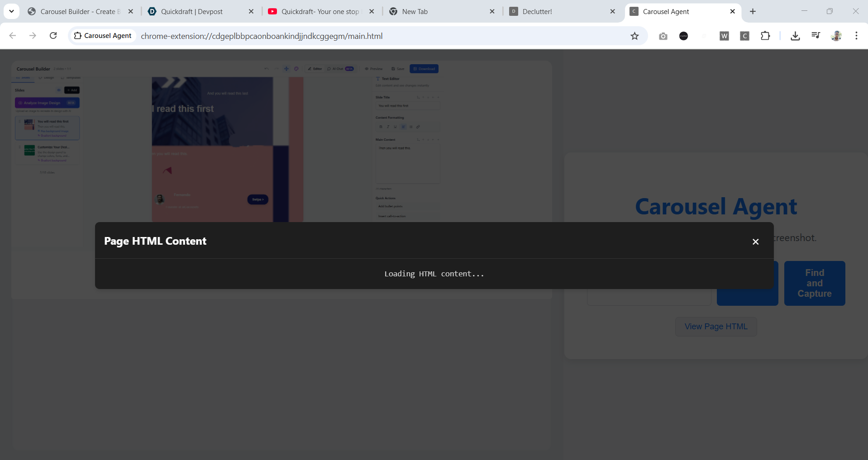Click the Loading HTML content text

pyautogui.click(x=434, y=274)
